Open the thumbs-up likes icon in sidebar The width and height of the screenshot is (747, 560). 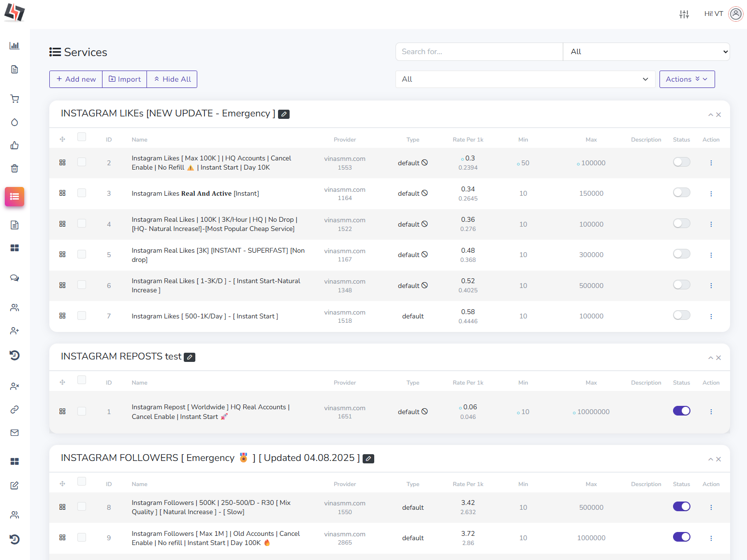click(15, 145)
